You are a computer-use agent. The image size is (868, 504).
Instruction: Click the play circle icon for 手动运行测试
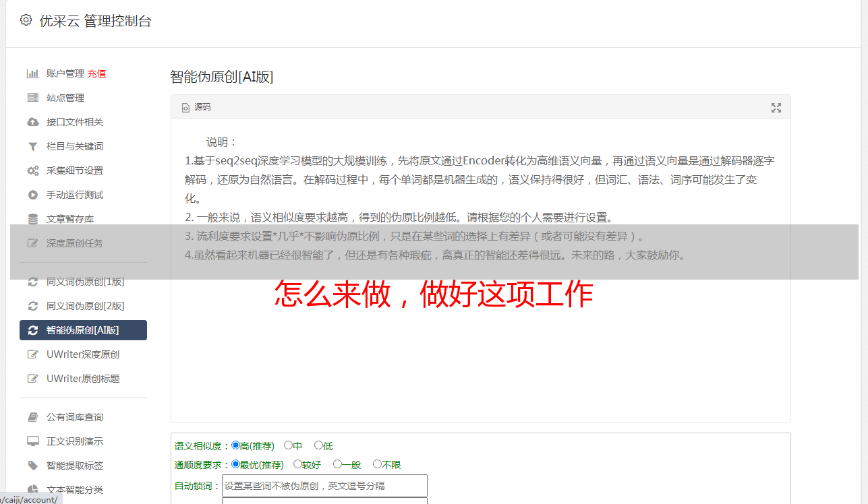coord(32,195)
